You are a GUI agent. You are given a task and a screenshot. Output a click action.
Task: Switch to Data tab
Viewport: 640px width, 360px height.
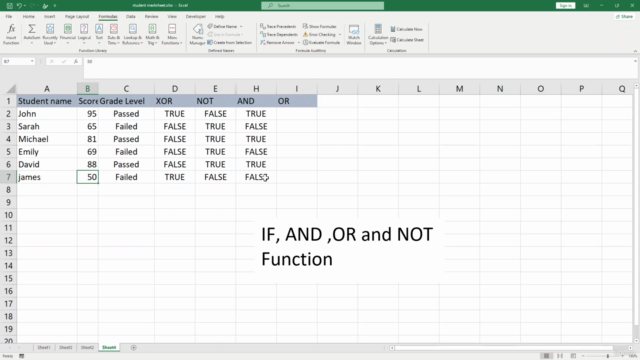pos(131,17)
